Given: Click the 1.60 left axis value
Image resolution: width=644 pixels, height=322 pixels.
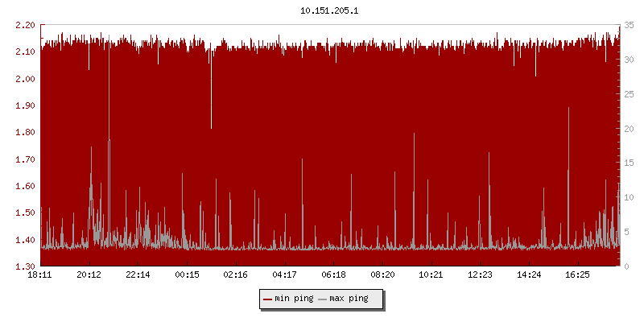Looking at the screenshot, I should pyautogui.click(x=25, y=186).
